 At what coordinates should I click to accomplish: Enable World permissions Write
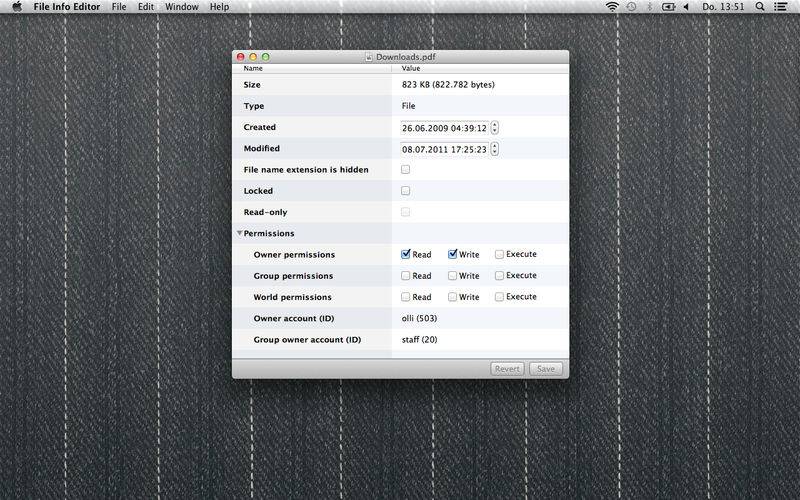[x=452, y=296]
